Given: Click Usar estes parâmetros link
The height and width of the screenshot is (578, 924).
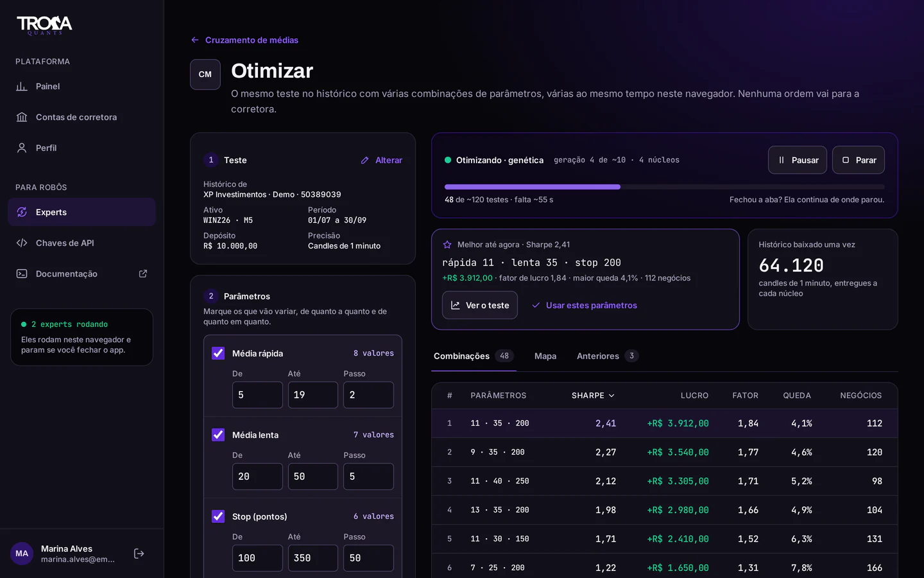Looking at the screenshot, I should coord(585,305).
